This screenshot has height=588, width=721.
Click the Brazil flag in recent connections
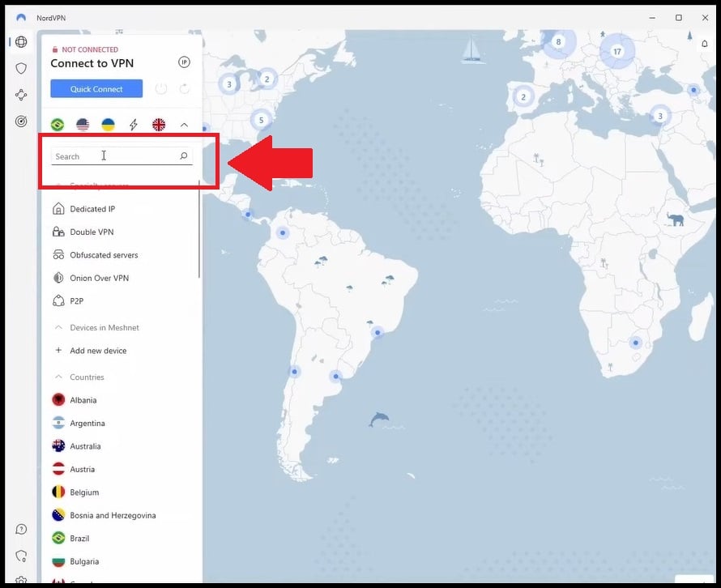pyautogui.click(x=58, y=125)
